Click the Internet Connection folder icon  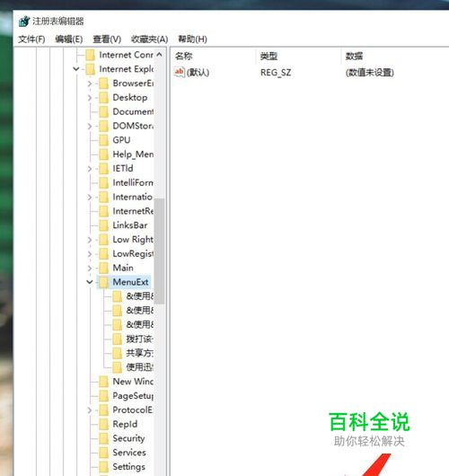(x=90, y=56)
